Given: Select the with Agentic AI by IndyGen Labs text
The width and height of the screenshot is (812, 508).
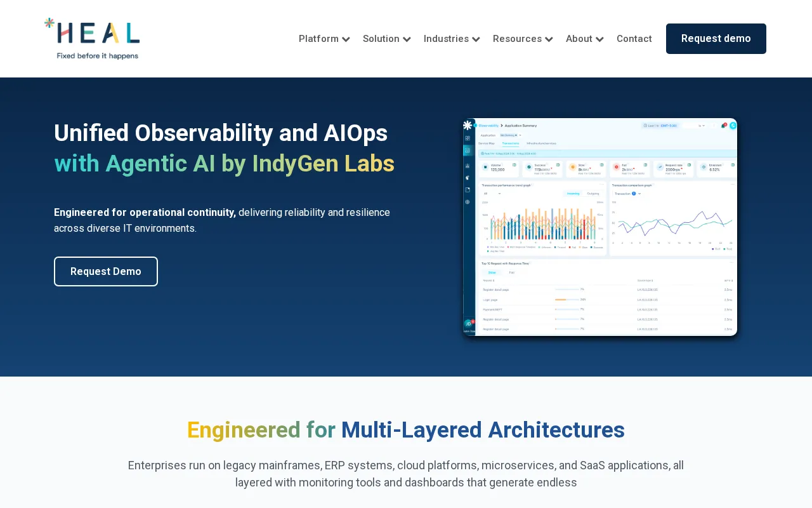Looking at the screenshot, I should point(224,164).
